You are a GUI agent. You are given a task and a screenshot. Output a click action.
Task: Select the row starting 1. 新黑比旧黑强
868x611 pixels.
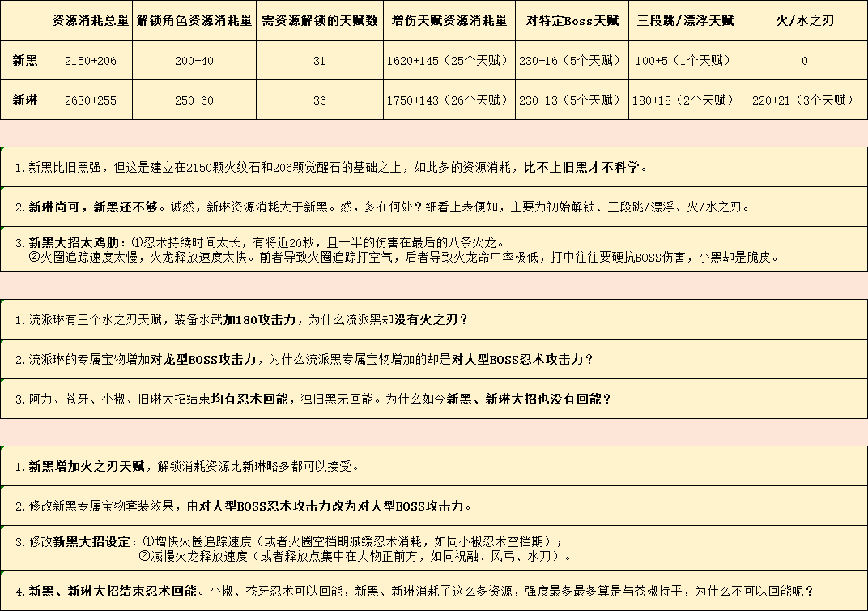tap(434, 167)
